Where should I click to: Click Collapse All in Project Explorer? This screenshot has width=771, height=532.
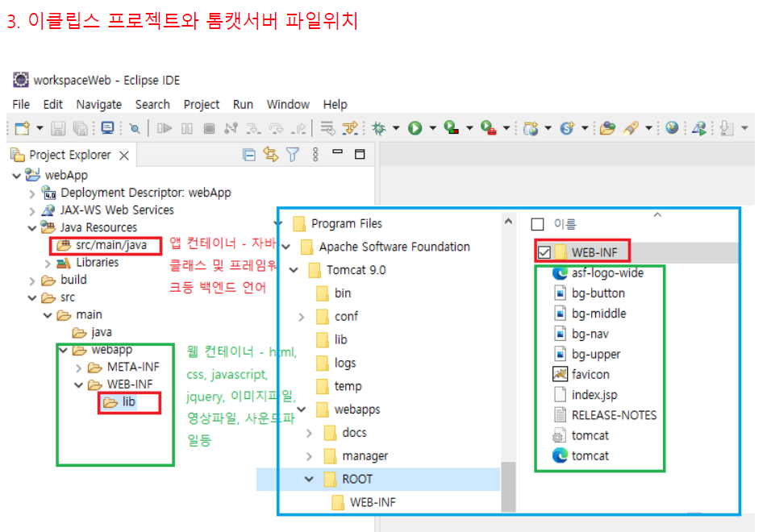coord(249,155)
